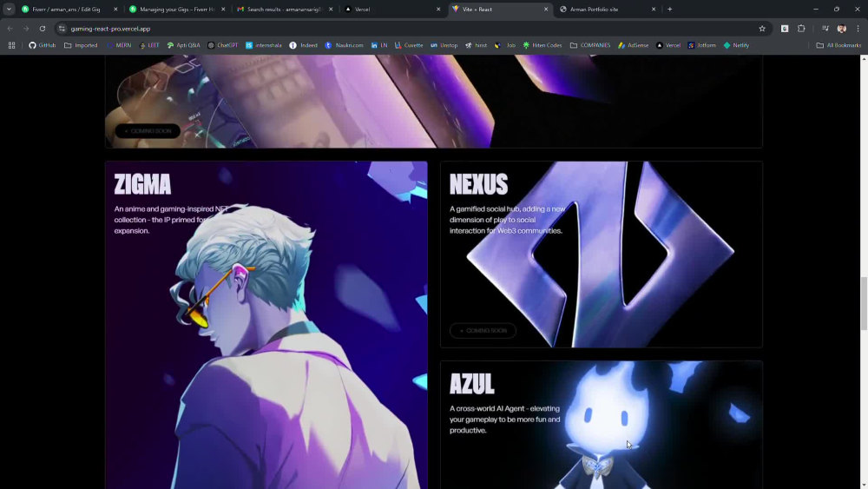Screen dimensions: 868x489
Task: Reload the current page
Action: 42,29
